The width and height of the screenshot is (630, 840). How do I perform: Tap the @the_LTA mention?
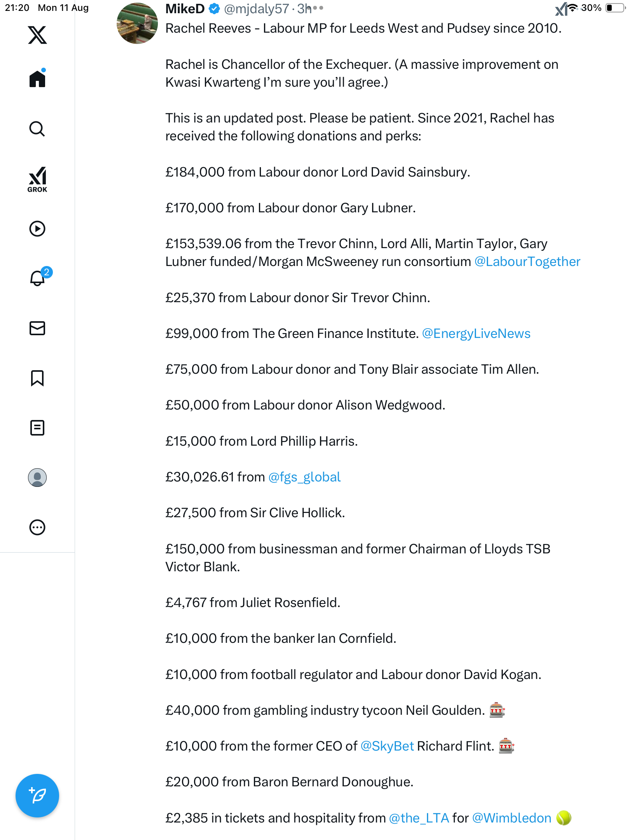(419, 818)
